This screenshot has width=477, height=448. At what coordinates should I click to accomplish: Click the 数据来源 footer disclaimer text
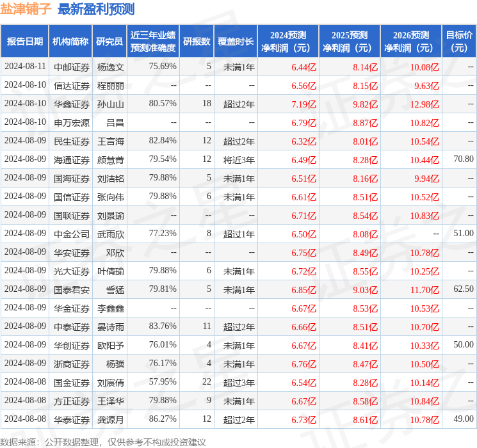103,442
